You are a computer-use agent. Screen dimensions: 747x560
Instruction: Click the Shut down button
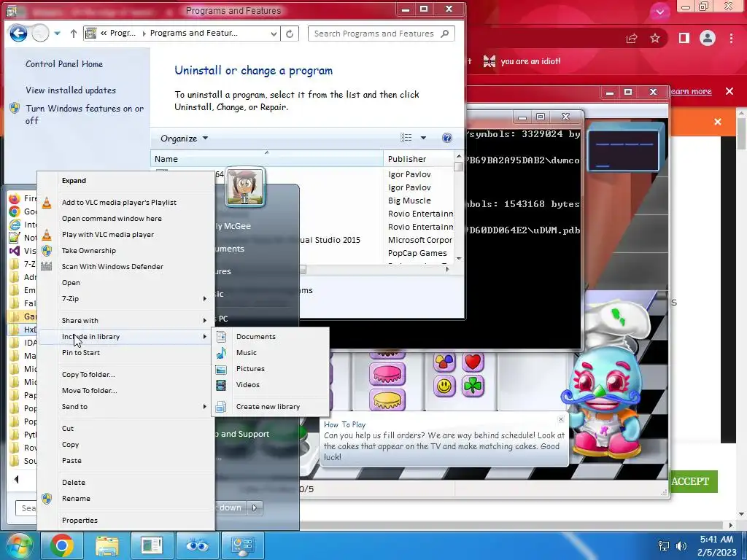[231, 507]
